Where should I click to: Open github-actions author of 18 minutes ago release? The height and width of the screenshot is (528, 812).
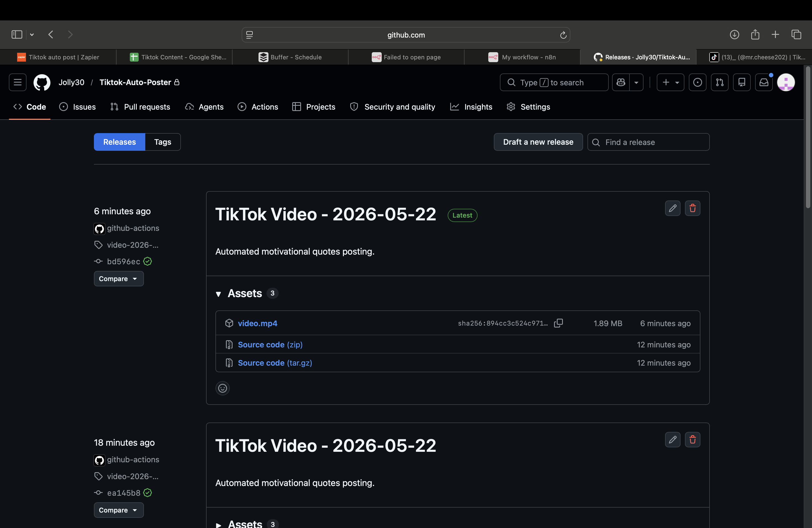point(133,460)
